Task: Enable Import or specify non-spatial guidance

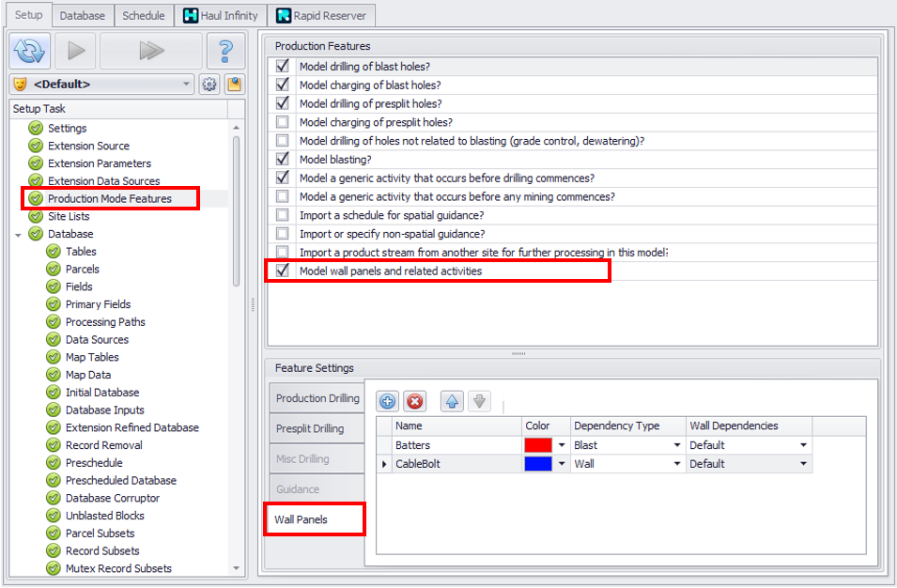Action: click(x=282, y=233)
